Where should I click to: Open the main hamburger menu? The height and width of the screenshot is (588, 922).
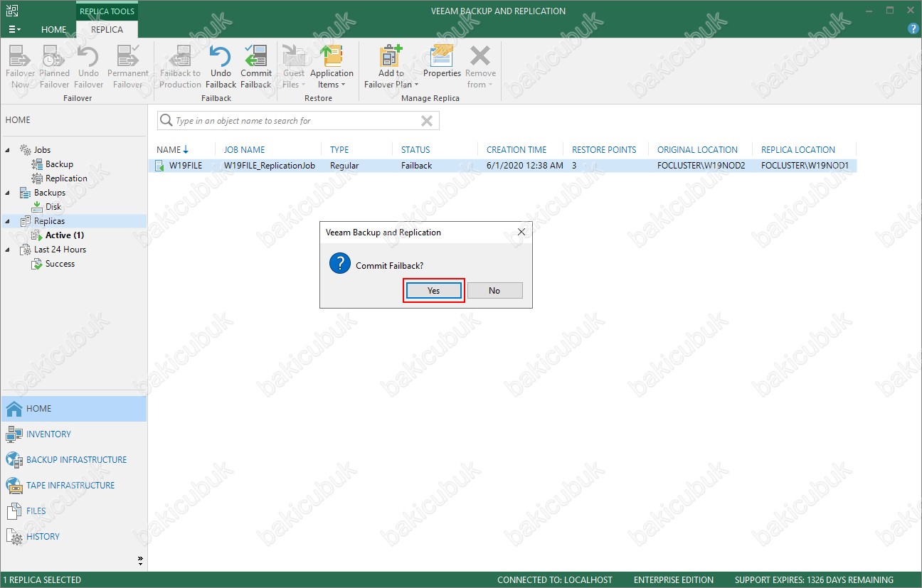(x=14, y=29)
